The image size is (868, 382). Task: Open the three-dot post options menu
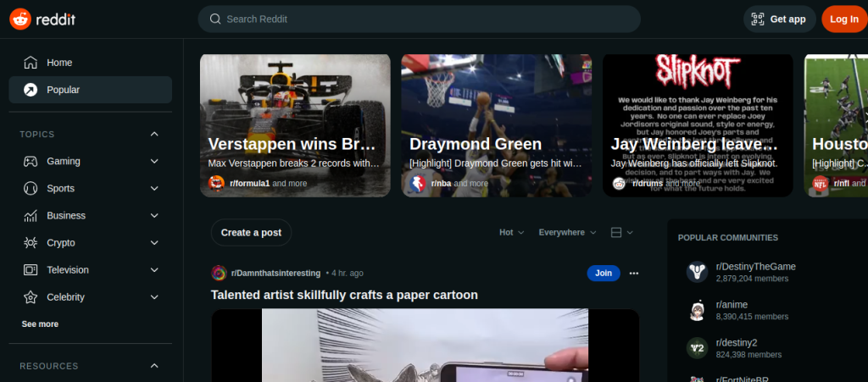[634, 273]
